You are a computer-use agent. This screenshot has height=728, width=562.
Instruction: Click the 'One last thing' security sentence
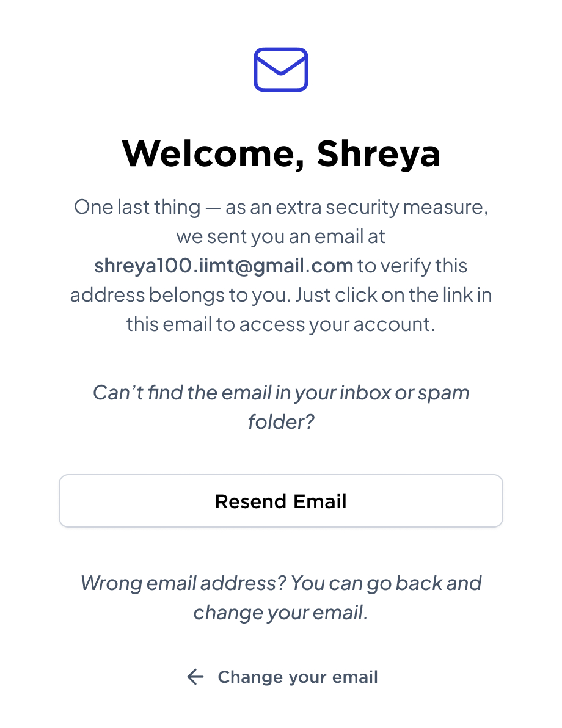pyautogui.click(x=281, y=208)
